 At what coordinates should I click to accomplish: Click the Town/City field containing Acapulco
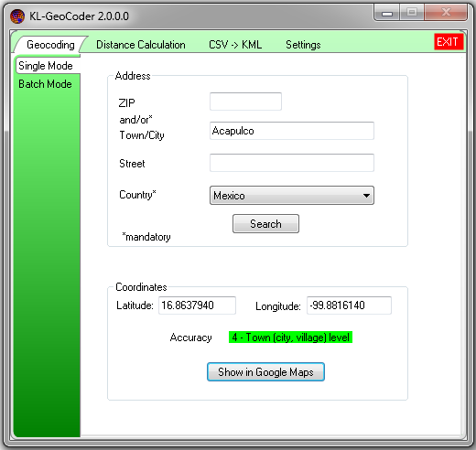point(292,131)
